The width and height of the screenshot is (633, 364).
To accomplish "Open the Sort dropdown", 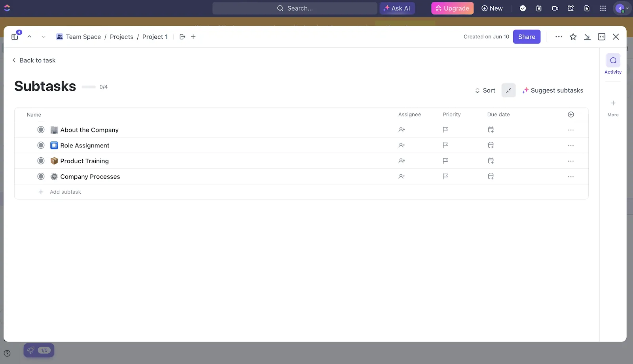I will coord(485,91).
